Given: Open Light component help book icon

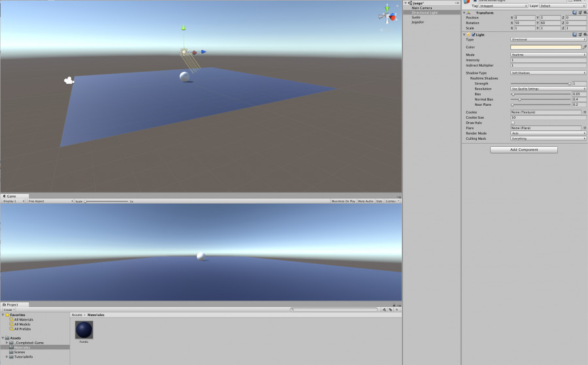Looking at the screenshot, I should click(574, 35).
